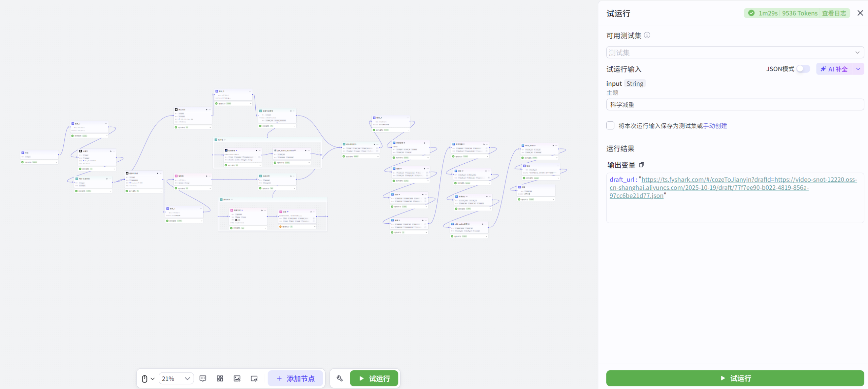Open the 测试集 dropdown
This screenshot has height=389, width=868.
click(x=735, y=53)
